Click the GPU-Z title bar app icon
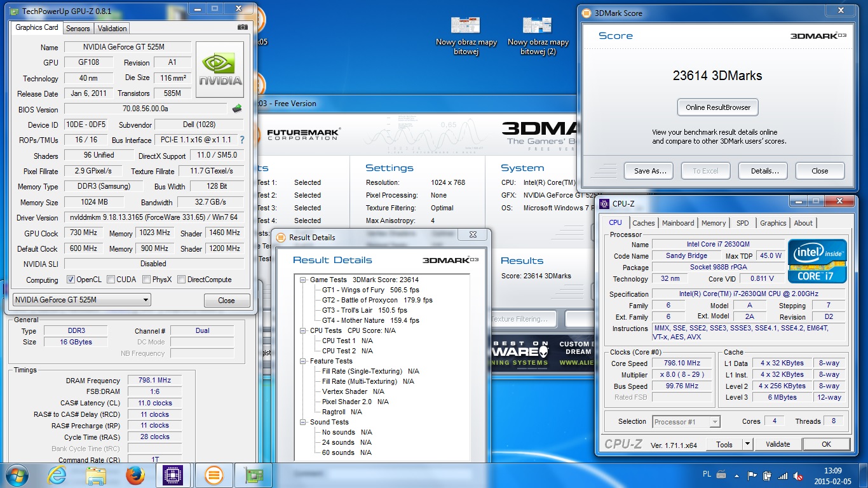 click(x=15, y=11)
